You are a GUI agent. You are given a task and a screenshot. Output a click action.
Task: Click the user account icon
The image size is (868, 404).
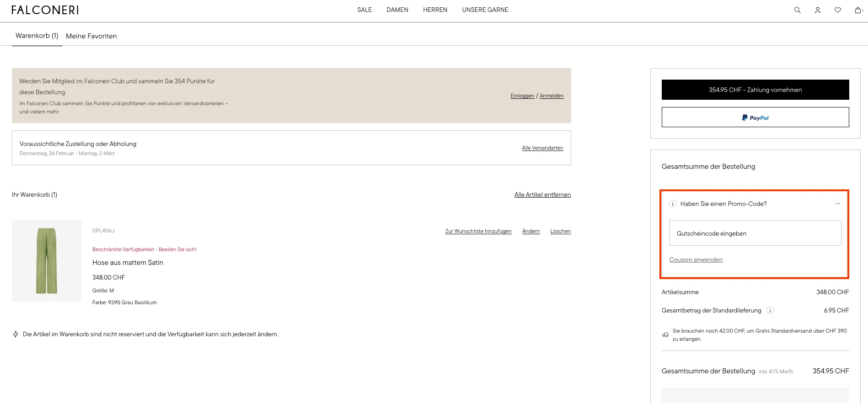[817, 10]
